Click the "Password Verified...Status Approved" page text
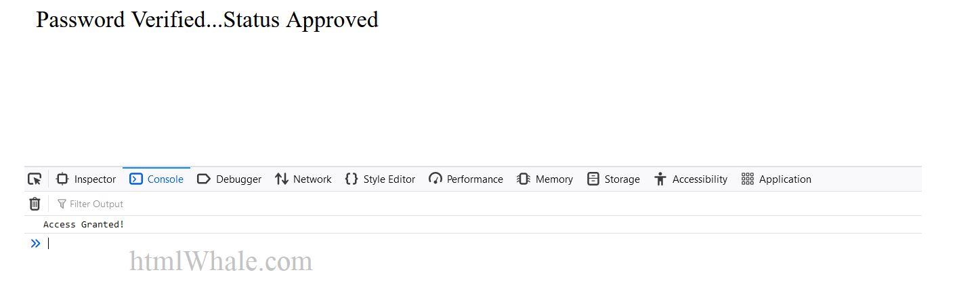The height and width of the screenshot is (285, 980). [207, 20]
